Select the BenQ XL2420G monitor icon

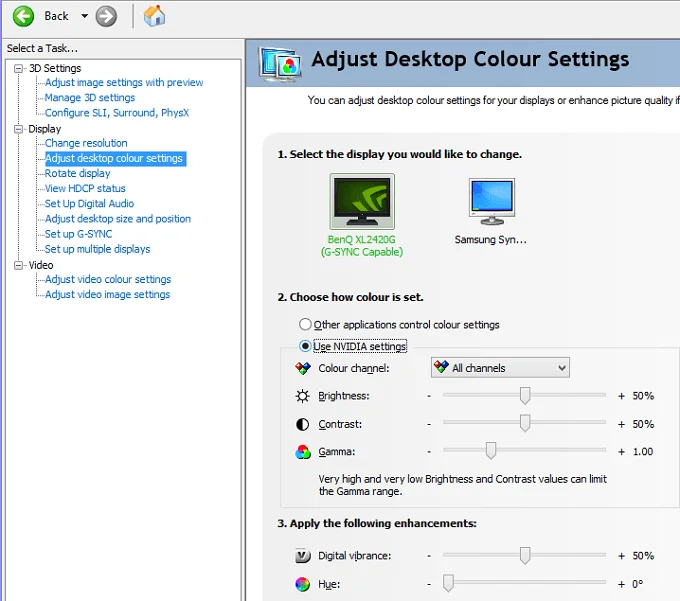click(x=362, y=202)
